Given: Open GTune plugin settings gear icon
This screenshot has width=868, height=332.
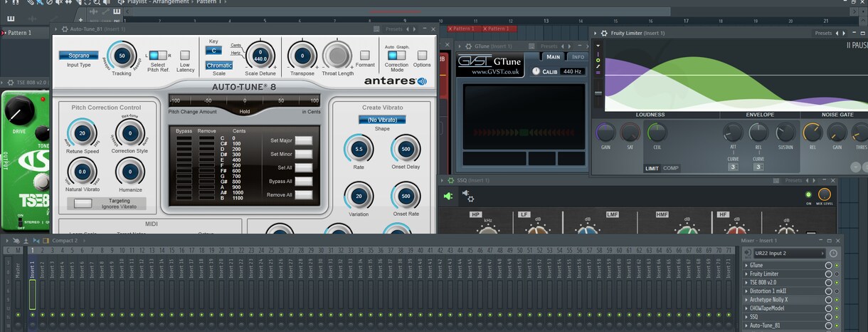Looking at the screenshot, I should pyautogui.click(x=467, y=46).
